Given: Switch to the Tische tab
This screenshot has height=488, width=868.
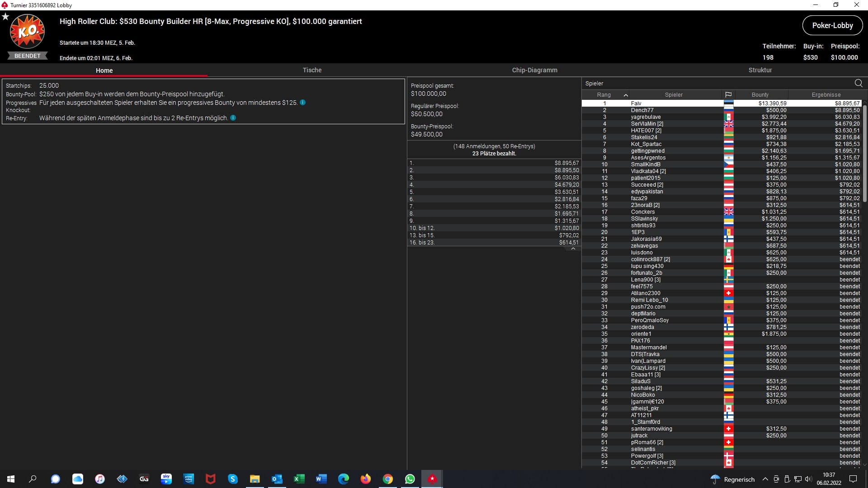Looking at the screenshot, I should (x=312, y=70).
